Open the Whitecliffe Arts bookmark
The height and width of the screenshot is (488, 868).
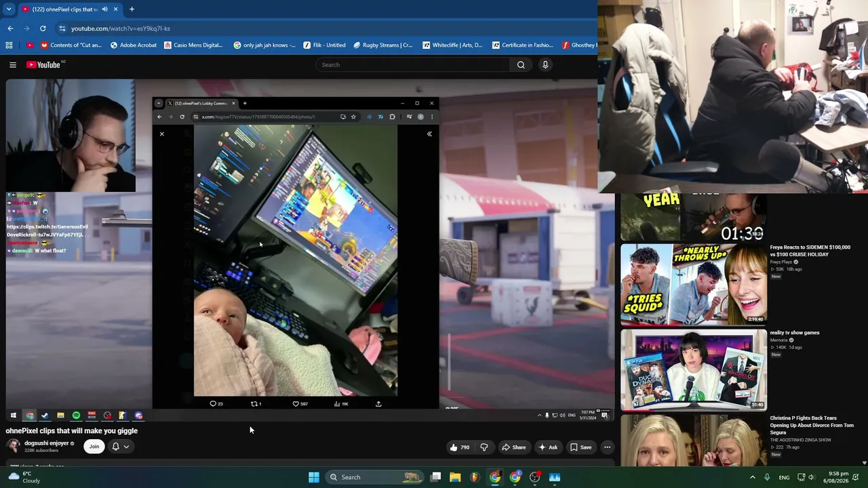[x=452, y=45]
